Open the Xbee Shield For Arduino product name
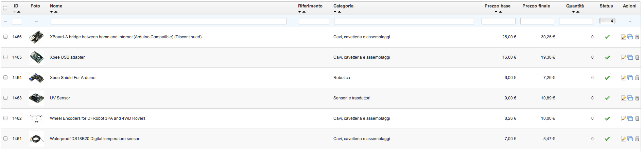 coord(73,78)
